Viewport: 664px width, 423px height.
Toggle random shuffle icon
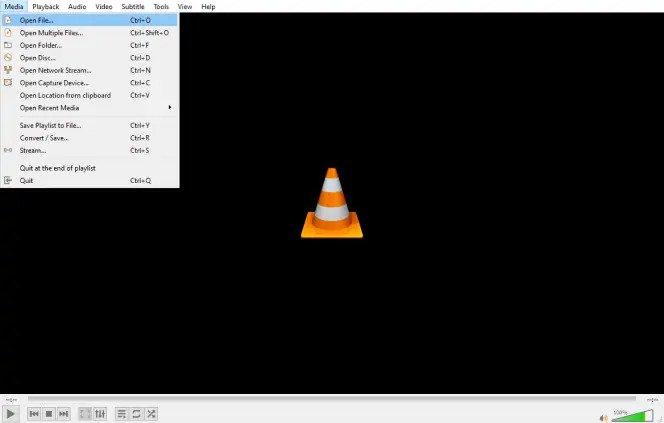tap(151, 414)
